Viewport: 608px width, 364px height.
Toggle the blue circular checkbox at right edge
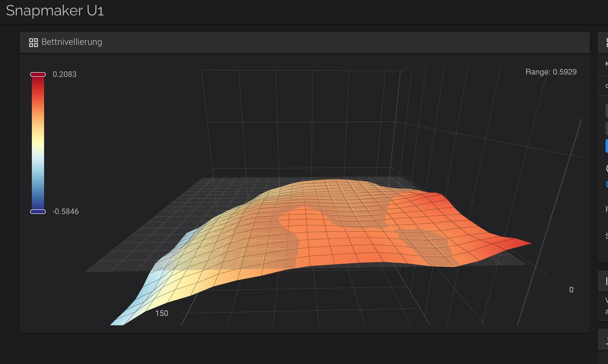pos(607,184)
